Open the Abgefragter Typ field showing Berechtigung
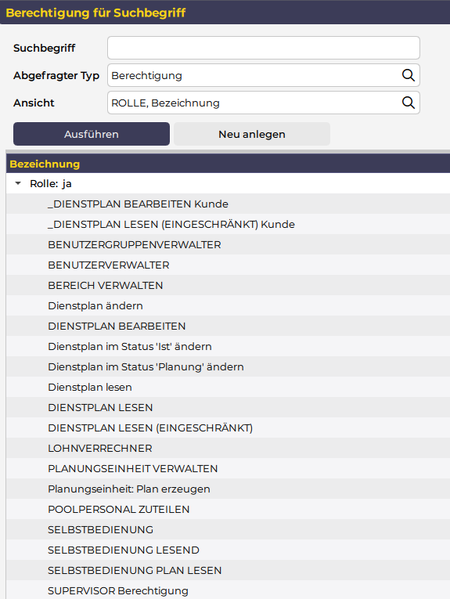This screenshot has width=450, height=599. tap(264, 75)
